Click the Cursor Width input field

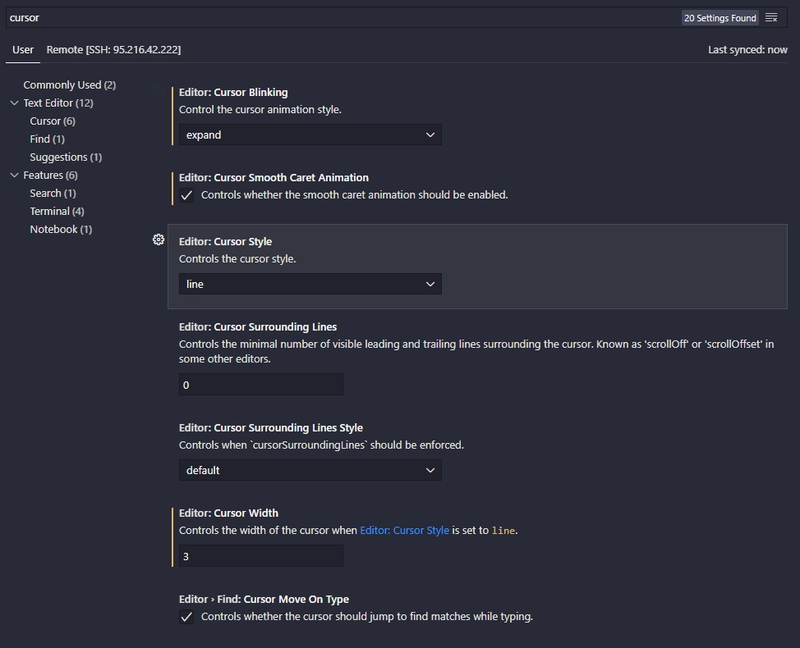coord(261,556)
